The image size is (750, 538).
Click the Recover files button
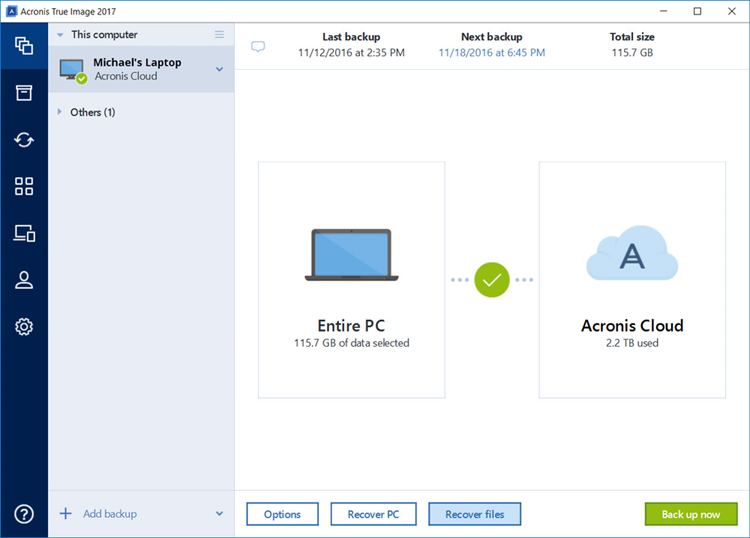474,514
